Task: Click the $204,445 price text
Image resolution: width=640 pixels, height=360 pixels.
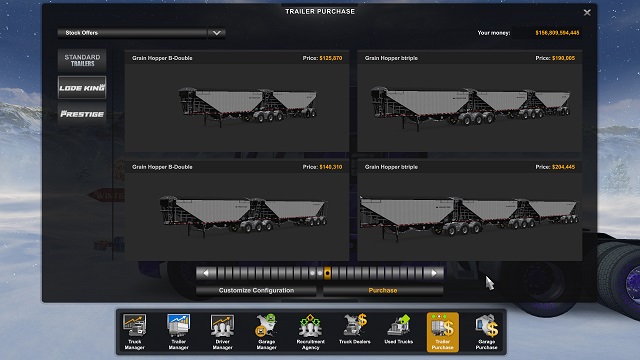Action: pyautogui.click(x=563, y=167)
